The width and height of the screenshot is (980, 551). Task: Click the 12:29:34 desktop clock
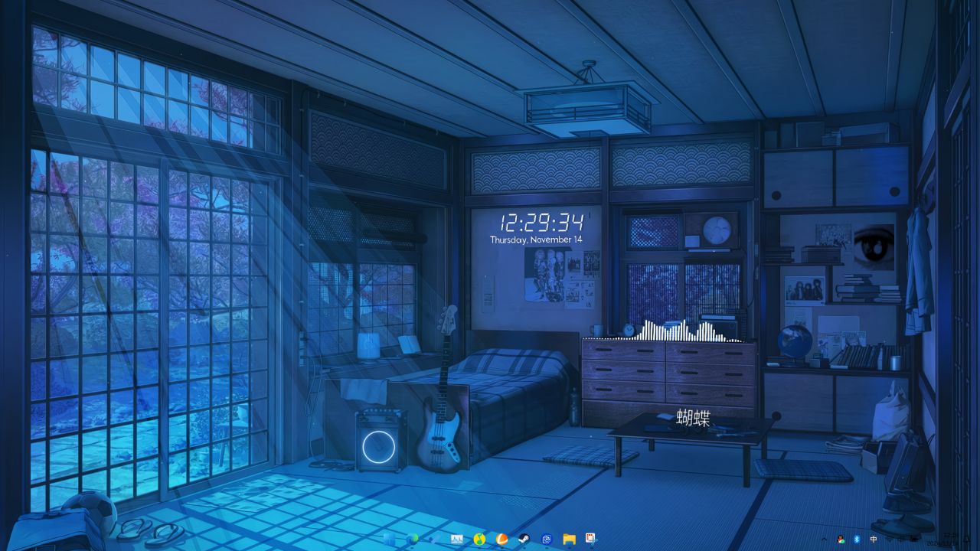click(542, 223)
